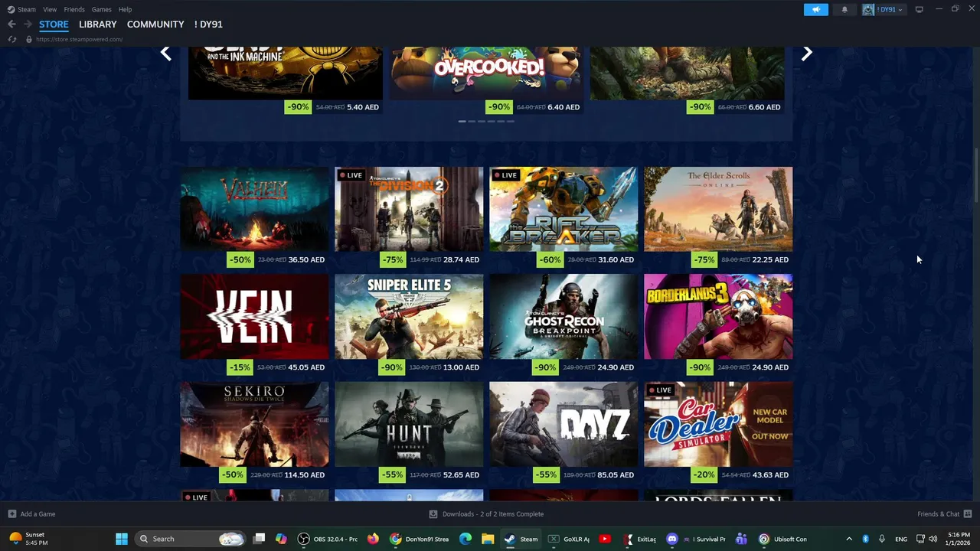
Task: Enter Big Picture mode via monitor icon
Action: pos(919,9)
